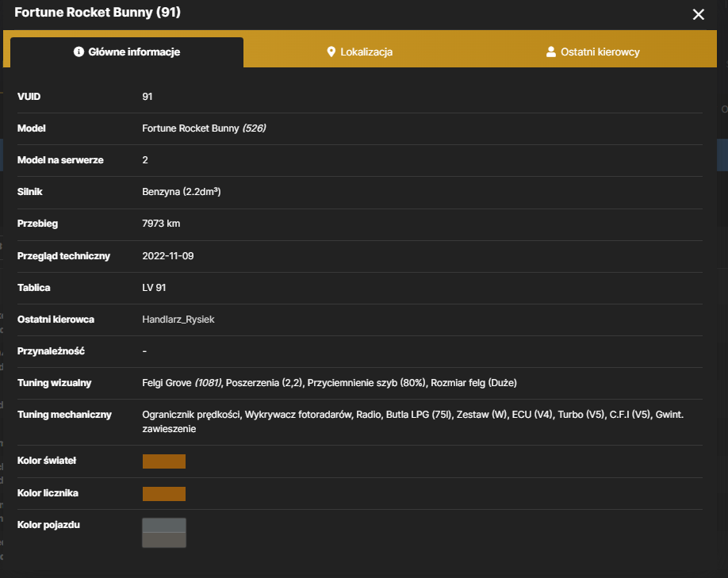Click the Kolor pojazdu gray swatch
This screenshot has width=728, height=578.
(164, 533)
